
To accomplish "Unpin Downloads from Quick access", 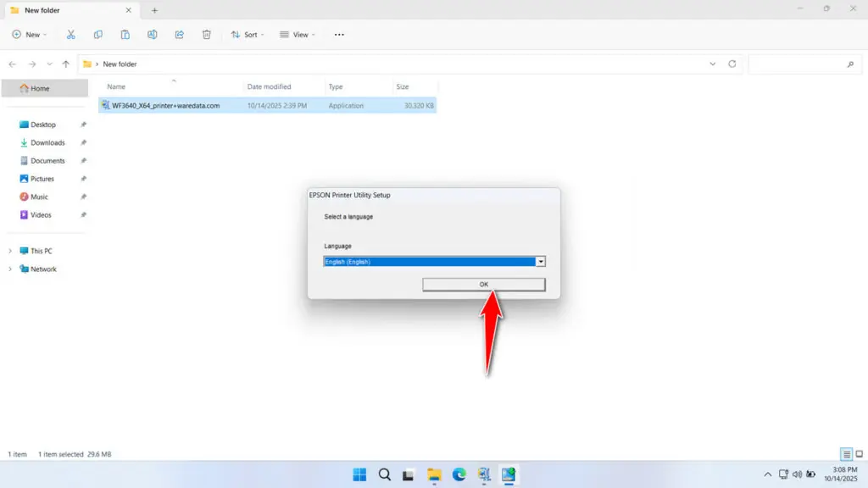I will coord(82,142).
